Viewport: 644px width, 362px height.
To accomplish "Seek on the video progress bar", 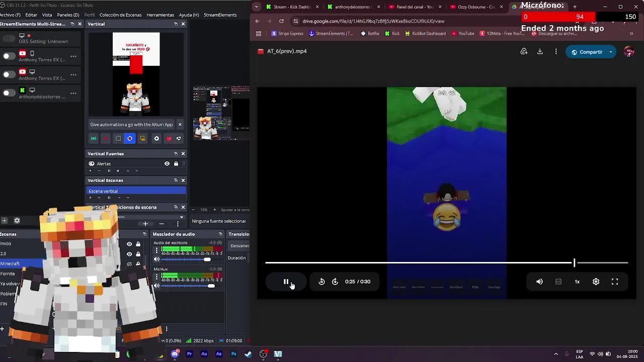I will (x=447, y=262).
